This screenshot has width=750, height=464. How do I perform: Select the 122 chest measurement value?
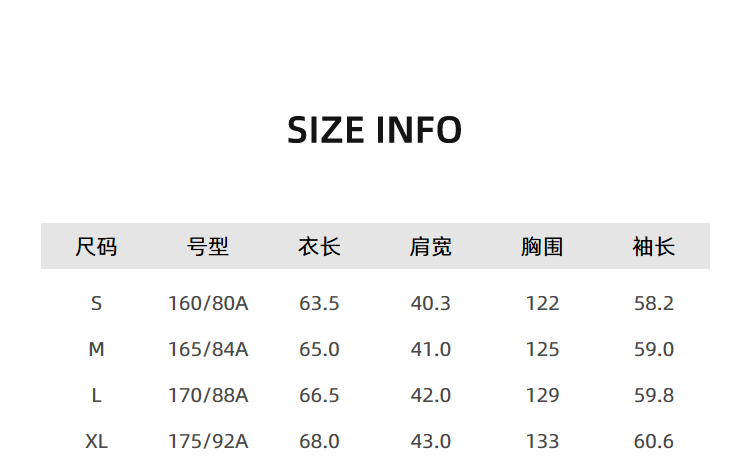[x=542, y=303]
